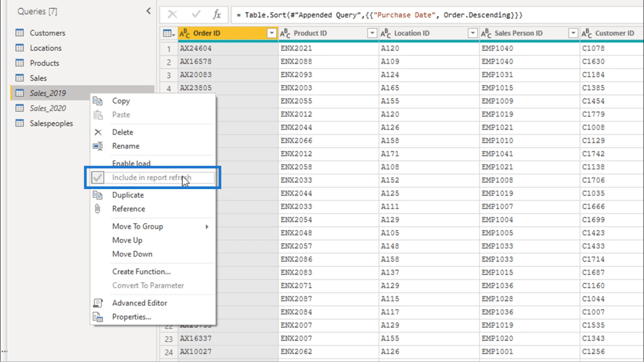Select the Products query
Screen dimensions: 644x362
point(44,63)
